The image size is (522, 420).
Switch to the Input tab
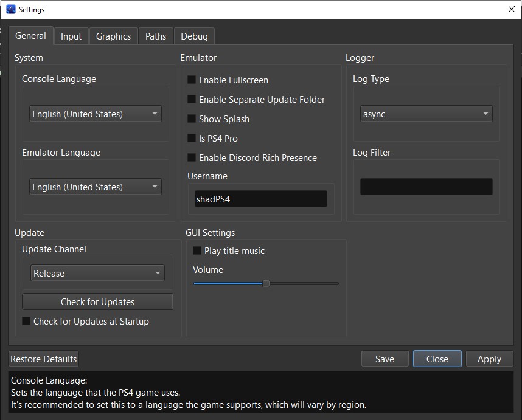pyautogui.click(x=71, y=36)
